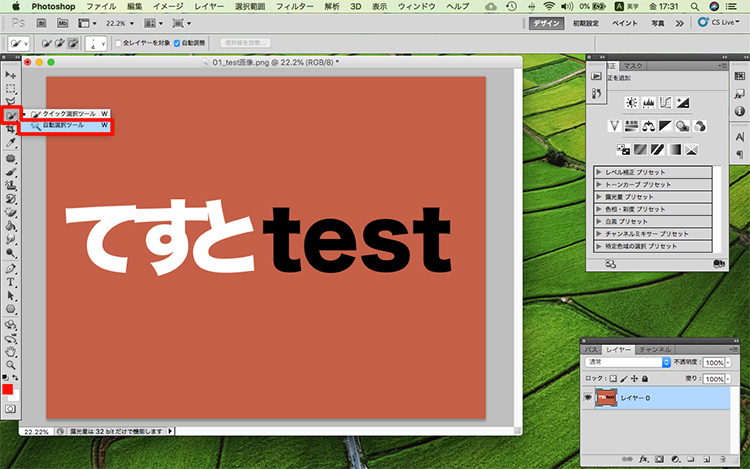Add a Curves adjustment
Viewport: 750px width, 469px height.
[x=665, y=102]
